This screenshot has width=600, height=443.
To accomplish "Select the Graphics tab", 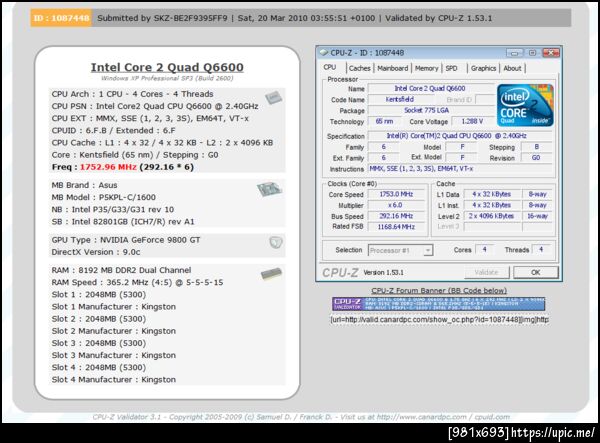I will (483, 68).
